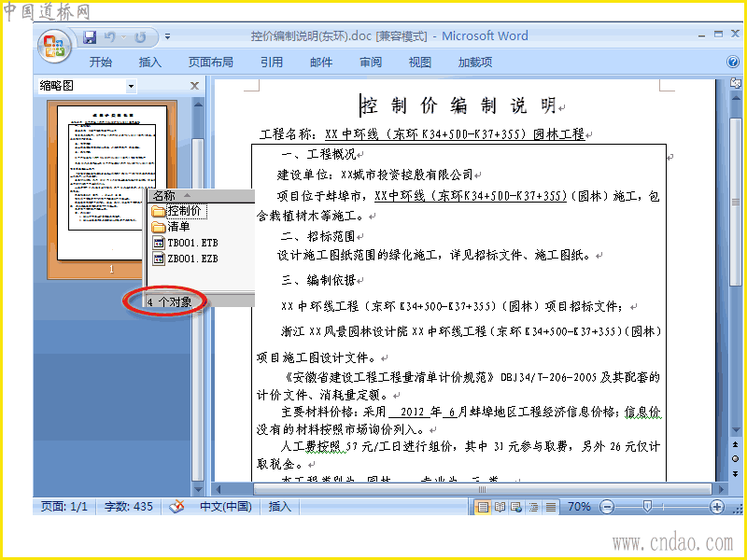This screenshot has height=560, width=747.
Task: Open the undo history dropdown arrow
Action: (124, 36)
